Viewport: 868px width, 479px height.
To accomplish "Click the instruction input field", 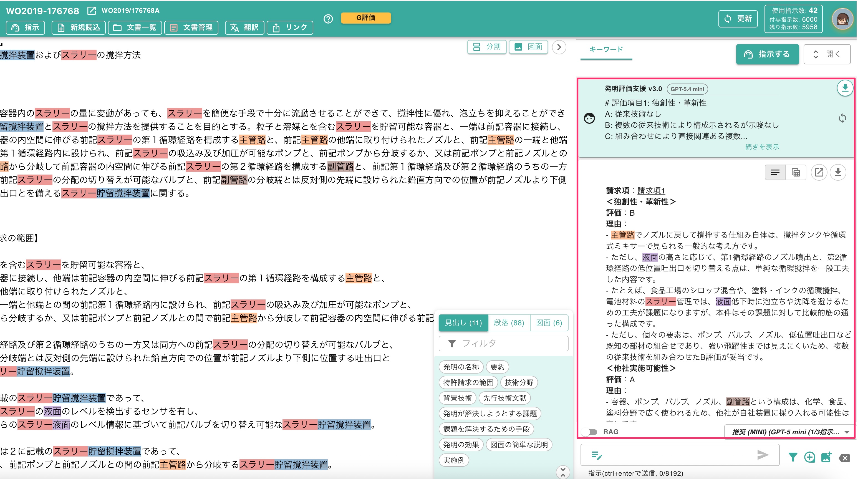I will (680, 455).
